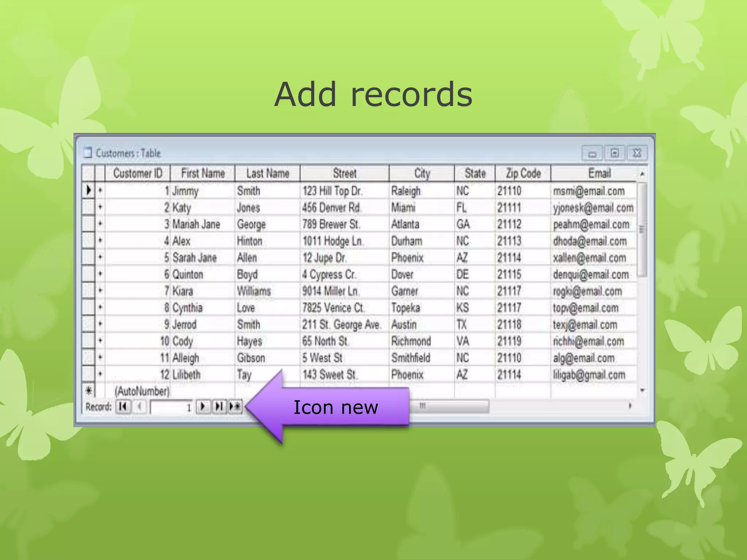Click the First Record navigation button
747x560 pixels.
(123, 406)
